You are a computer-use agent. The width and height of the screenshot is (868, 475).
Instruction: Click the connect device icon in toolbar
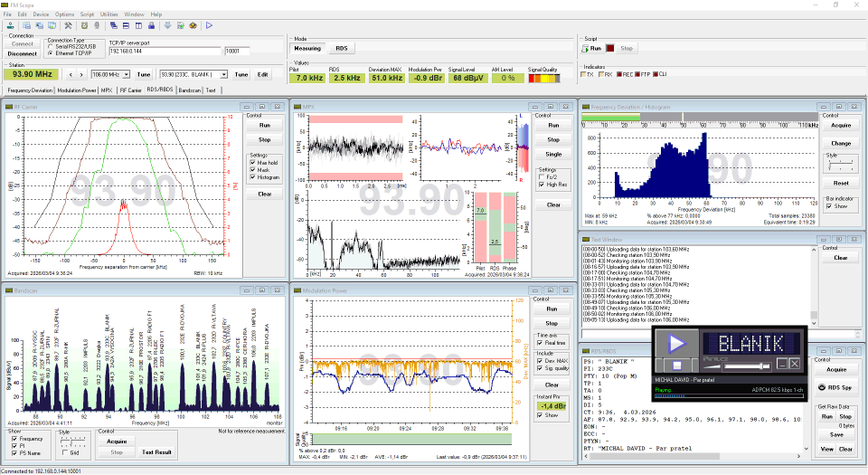[10, 25]
